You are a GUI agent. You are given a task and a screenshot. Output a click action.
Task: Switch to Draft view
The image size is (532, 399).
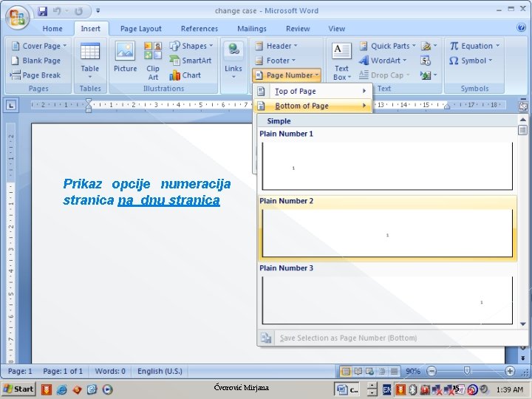(x=394, y=371)
